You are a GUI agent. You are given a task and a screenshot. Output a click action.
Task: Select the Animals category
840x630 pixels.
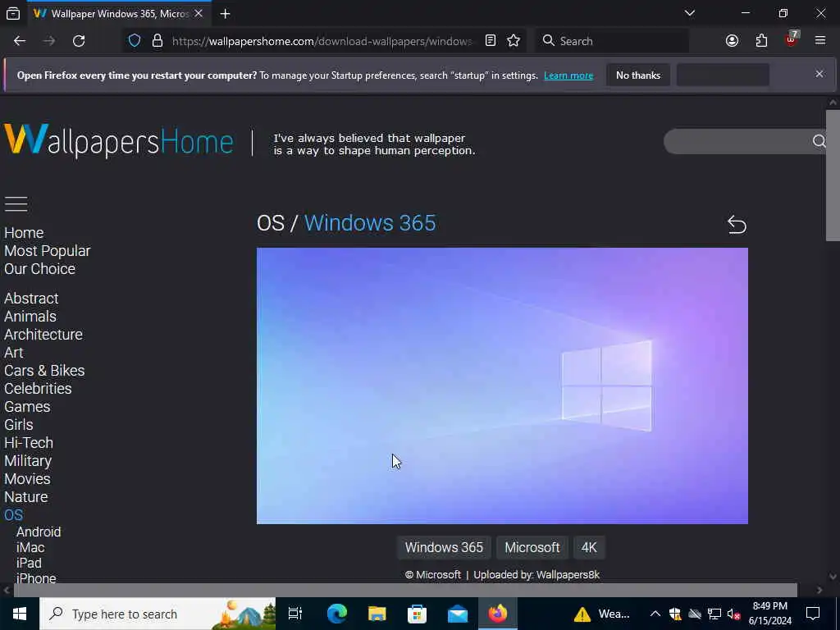pos(30,317)
